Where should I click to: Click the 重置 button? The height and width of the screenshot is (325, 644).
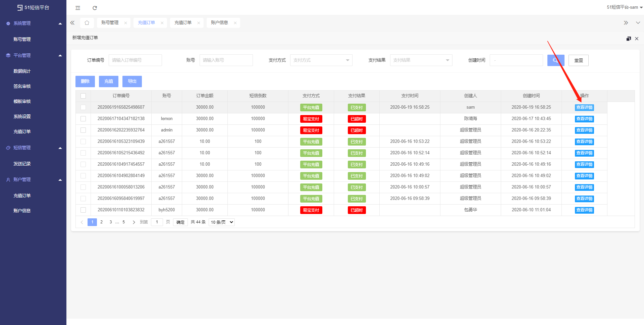(x=579, y=60)
